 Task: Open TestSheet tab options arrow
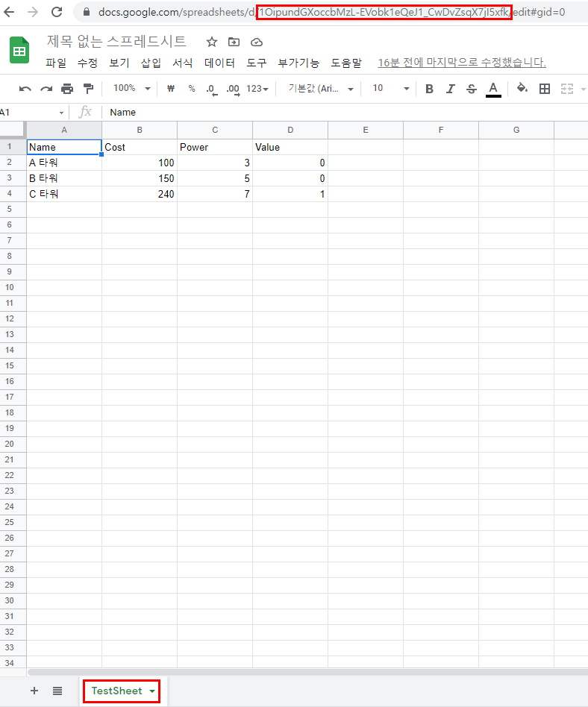152,691
